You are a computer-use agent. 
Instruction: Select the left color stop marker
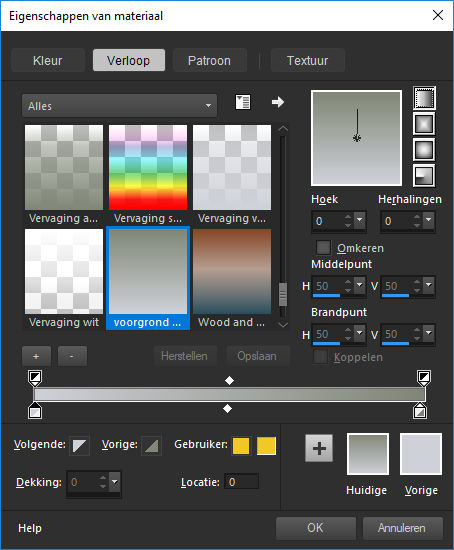(35, 411)
